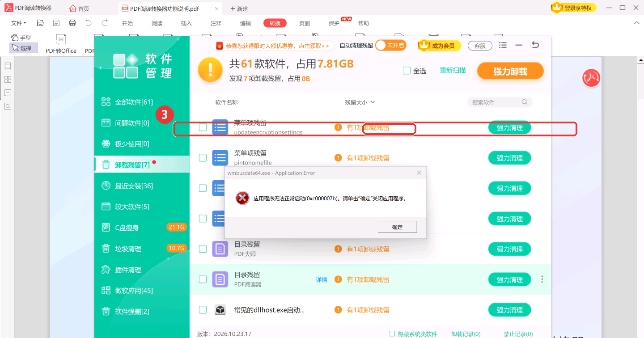Select C盘瘦身 in sidebar
644x338 pixels.
142,228
